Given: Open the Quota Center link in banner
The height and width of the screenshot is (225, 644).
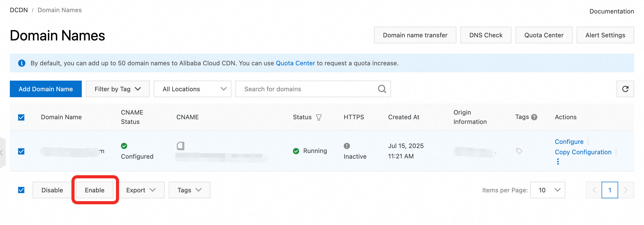Looking at the screenshot, I should pyautogui.click(x=295, y=63).
